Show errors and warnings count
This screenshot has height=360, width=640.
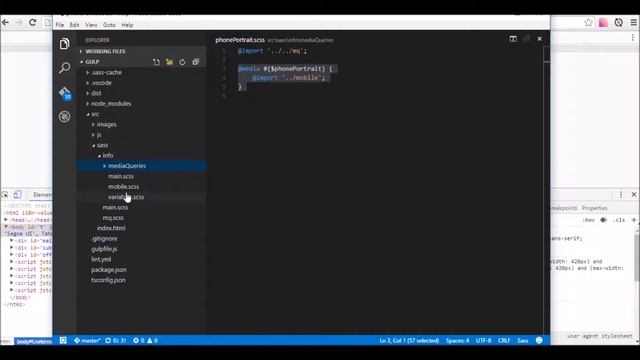point(145,340)
